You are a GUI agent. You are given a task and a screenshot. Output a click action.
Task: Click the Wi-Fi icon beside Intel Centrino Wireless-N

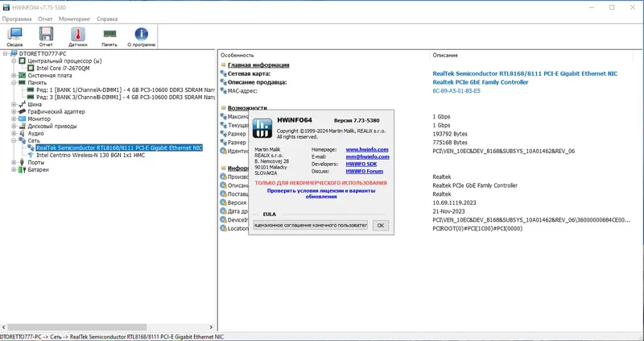(31, 155)
